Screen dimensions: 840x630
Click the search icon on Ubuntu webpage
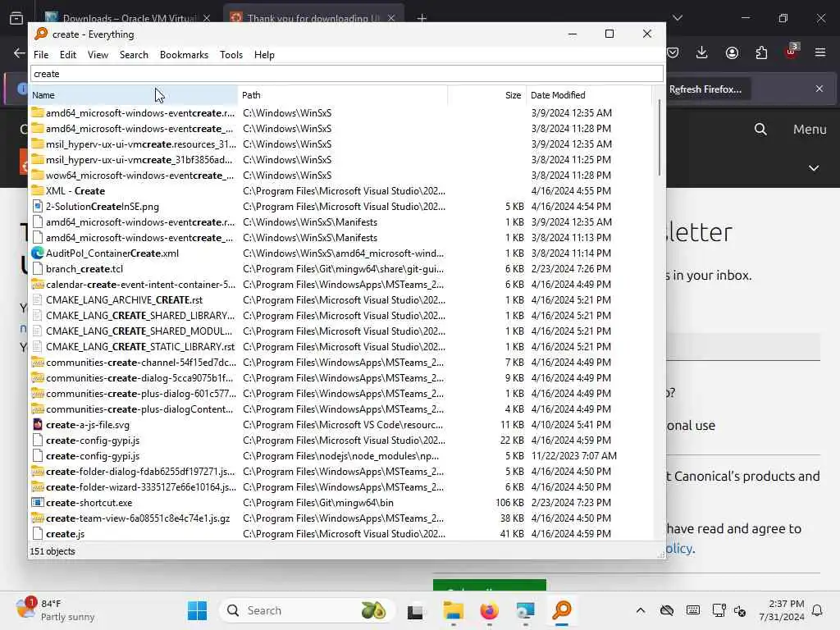coord(760,129)
